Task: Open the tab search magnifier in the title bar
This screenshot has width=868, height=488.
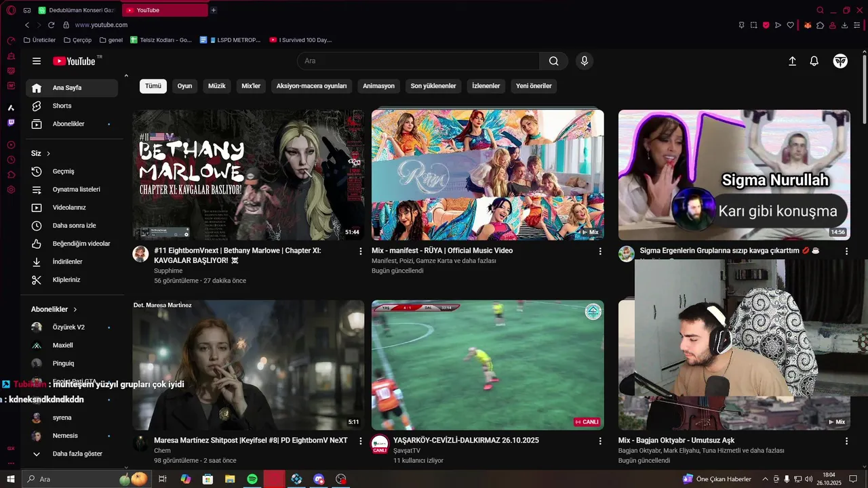Action: 821,10
